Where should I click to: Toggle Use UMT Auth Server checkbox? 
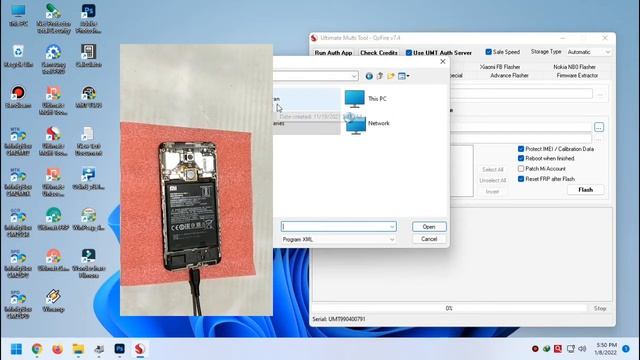[409, 53]
